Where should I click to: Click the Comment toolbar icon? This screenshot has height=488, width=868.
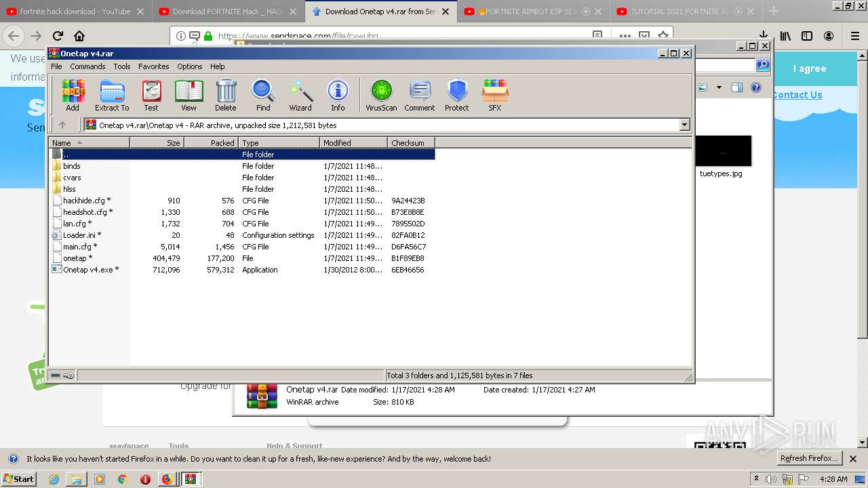(420, 95)
